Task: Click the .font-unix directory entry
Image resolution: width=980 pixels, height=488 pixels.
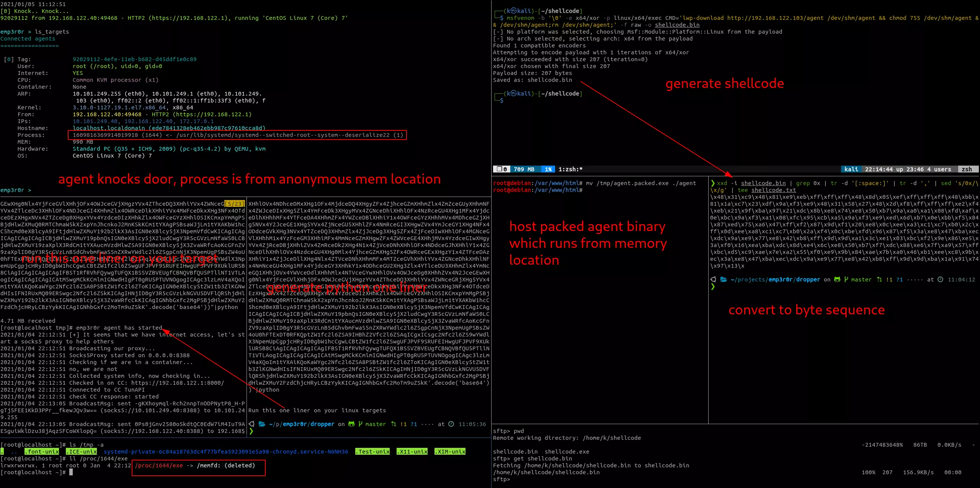Action: (x=41, y=452)
